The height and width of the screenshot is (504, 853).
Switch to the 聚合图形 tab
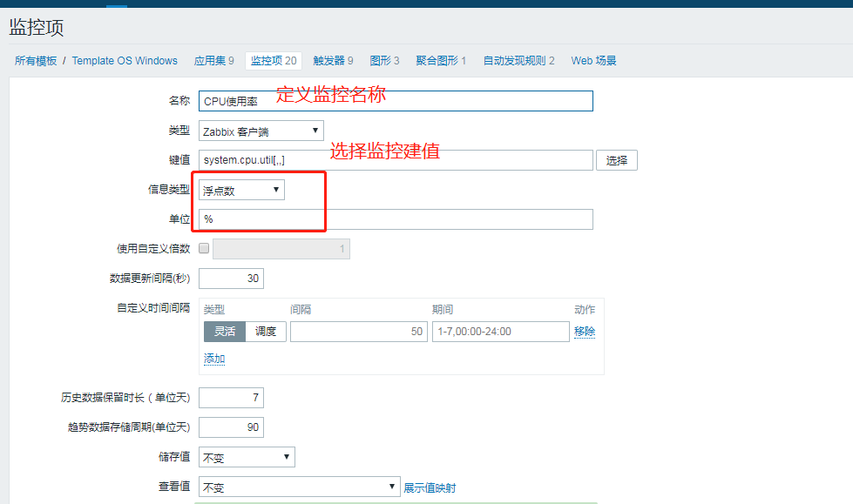(x=441, y=61)
